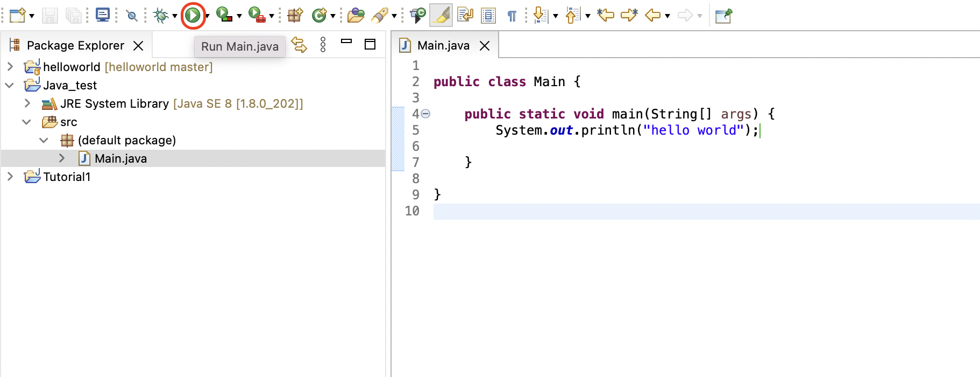The width and height of the screenshot is (980, 377).
Task: Close the Main.java editor tab
Action: tap(485, 46)
